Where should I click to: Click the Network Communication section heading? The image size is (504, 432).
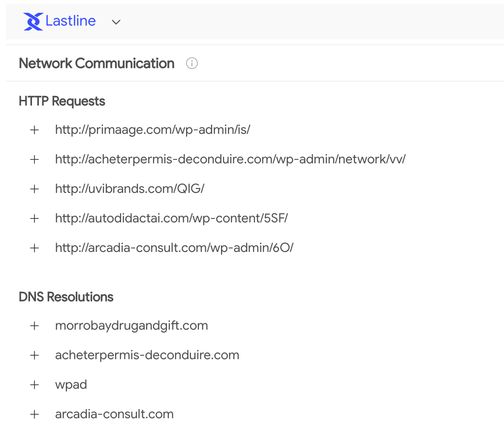(96, 63)
